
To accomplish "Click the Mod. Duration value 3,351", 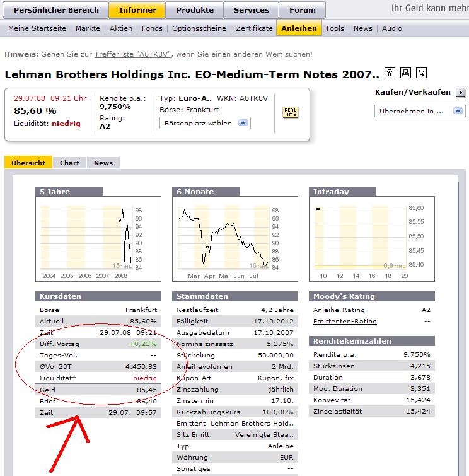I will 420,389.
